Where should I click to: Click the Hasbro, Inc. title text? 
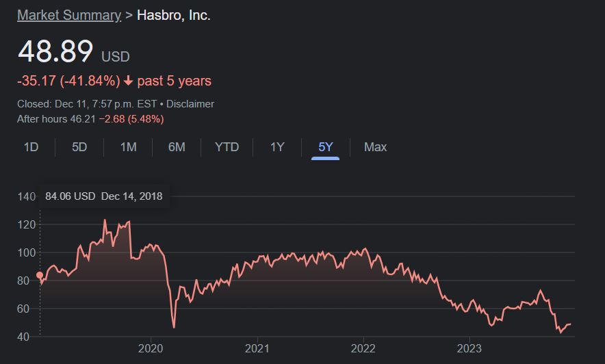tap(174, 15)
